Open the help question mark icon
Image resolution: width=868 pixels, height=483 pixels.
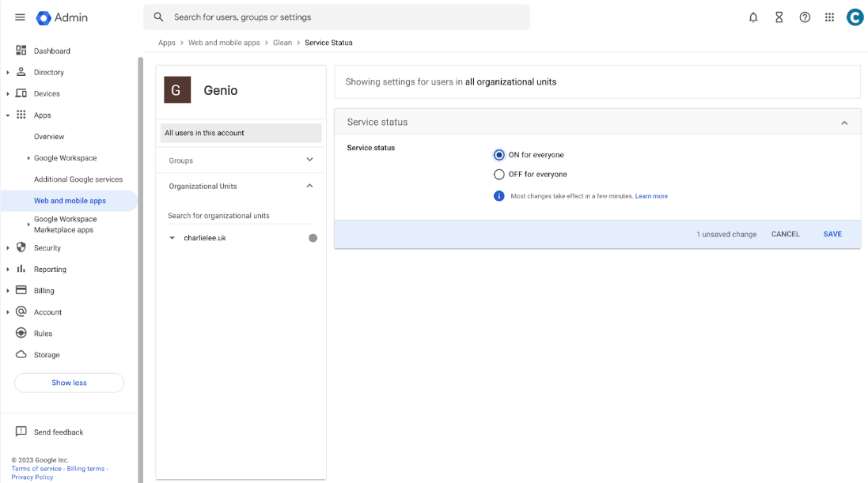[805, 17]
